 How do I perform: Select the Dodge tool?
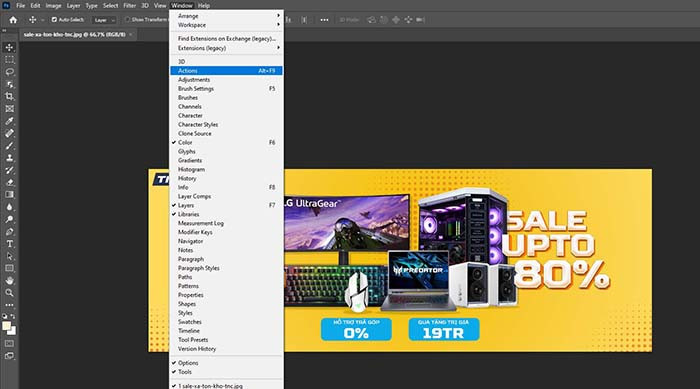pyautogui.click(x=9, y=219)
